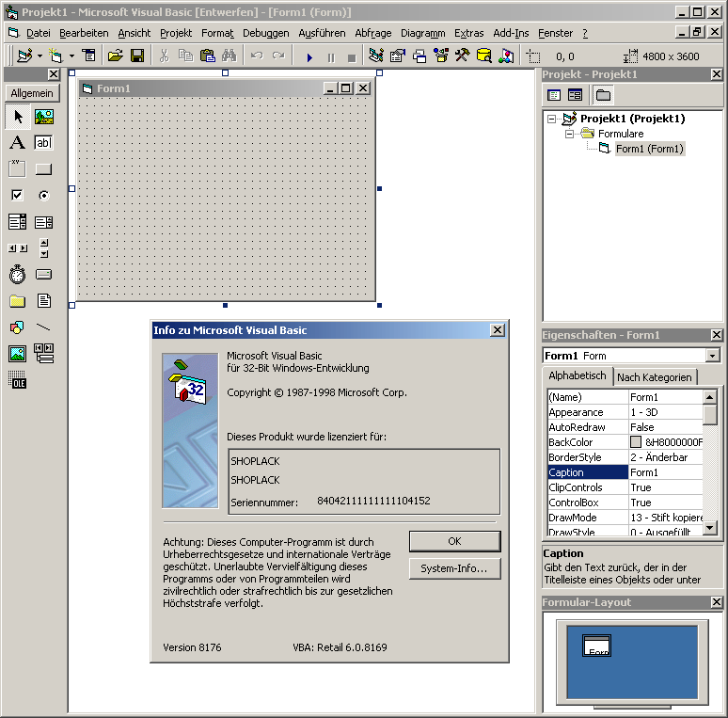Click the Paste toolbar icon
The width and height of the screenshot is (728, 718).
pos(208,56)
